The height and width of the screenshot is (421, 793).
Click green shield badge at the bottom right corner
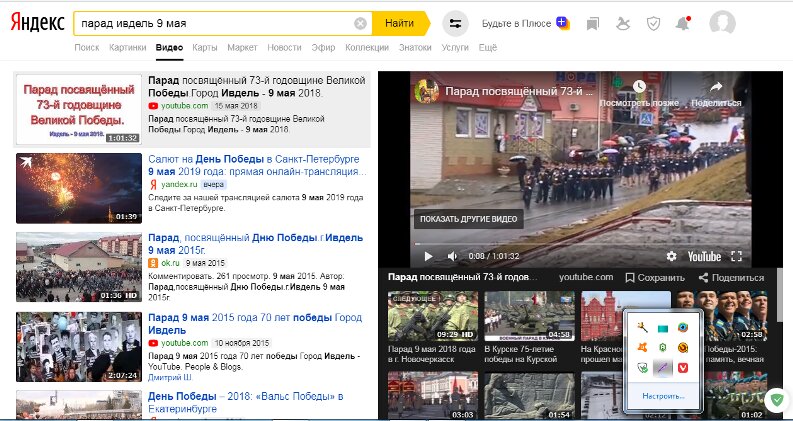(776, 401)
